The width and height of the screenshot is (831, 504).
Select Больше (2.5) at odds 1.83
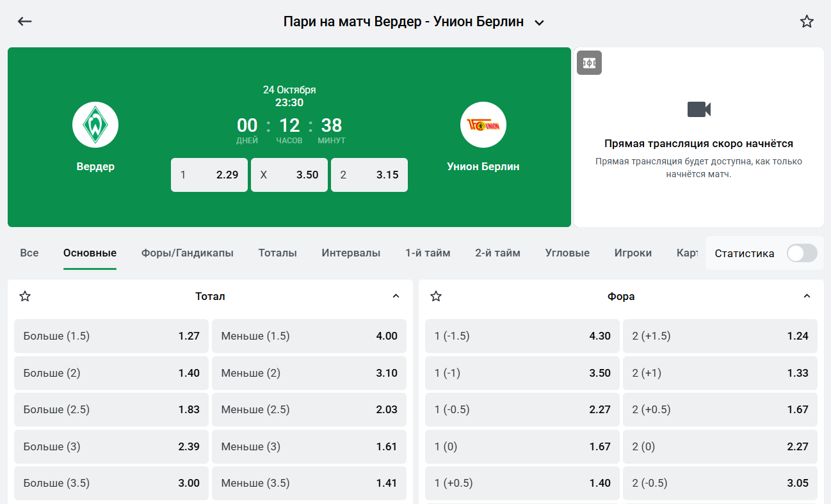[x=111, y=410]
